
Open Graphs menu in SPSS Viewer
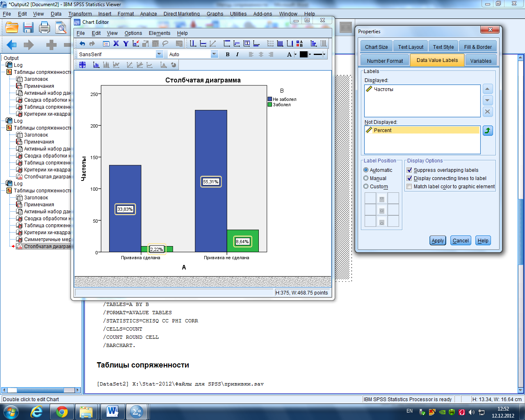(215, 14)
